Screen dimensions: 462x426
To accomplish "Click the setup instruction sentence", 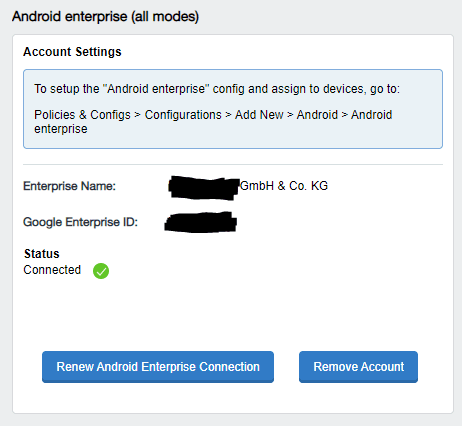I will [x=217, y=89].
